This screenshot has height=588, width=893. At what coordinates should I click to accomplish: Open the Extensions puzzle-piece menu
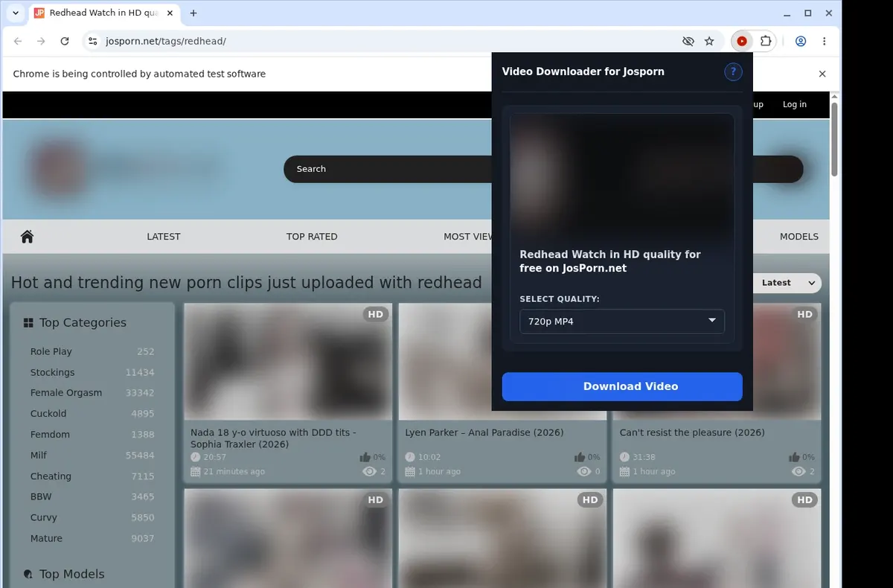[x=765, y=42]
